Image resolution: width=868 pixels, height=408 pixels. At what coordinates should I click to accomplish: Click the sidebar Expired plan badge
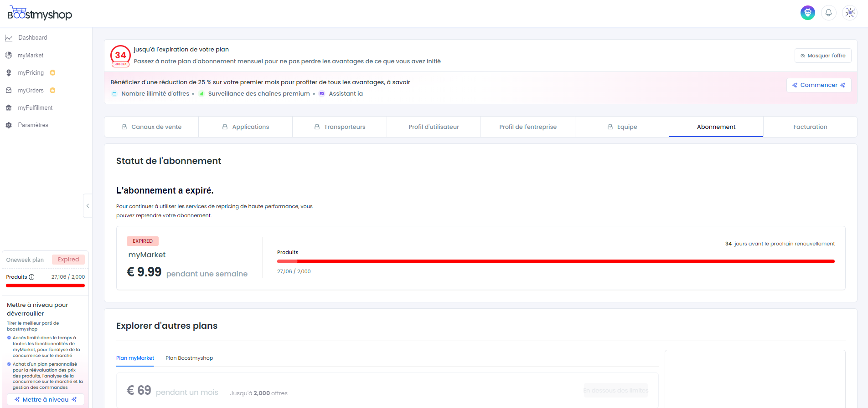pyautogui.click(x=68, y=260)
